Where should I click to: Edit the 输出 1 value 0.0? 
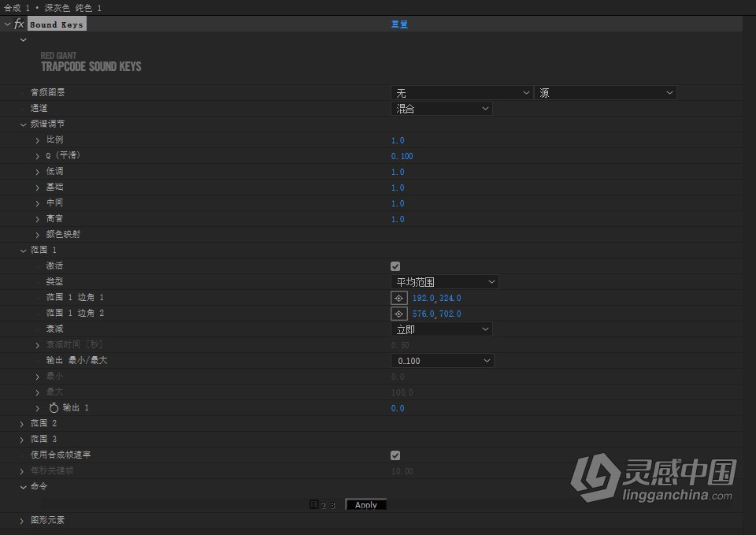tap(398, 408)
